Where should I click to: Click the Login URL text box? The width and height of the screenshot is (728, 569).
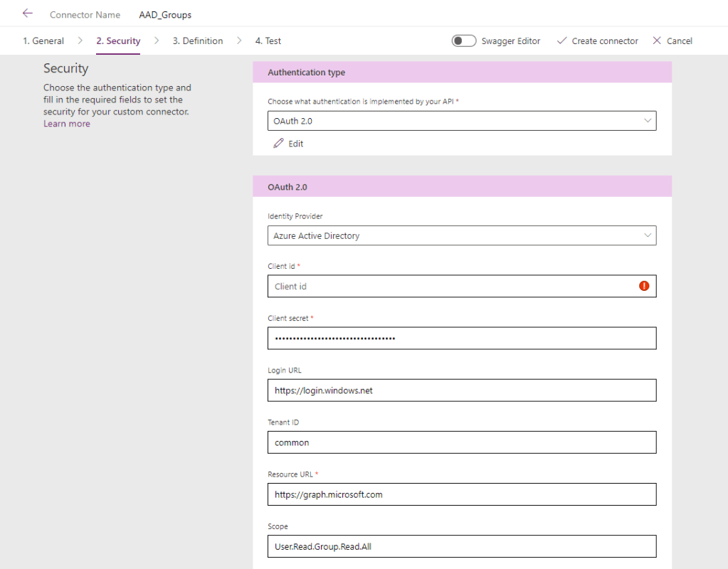pyautogui.click(x=462, y=390)
